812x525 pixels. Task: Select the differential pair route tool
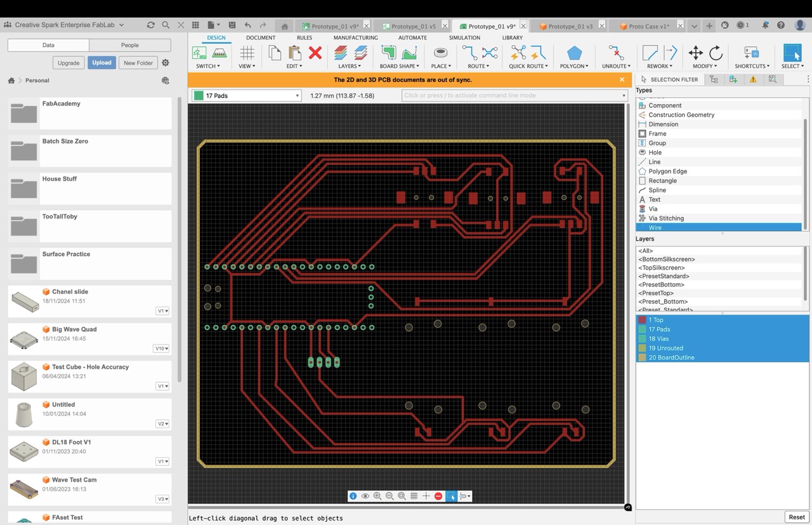coord(490,53)
